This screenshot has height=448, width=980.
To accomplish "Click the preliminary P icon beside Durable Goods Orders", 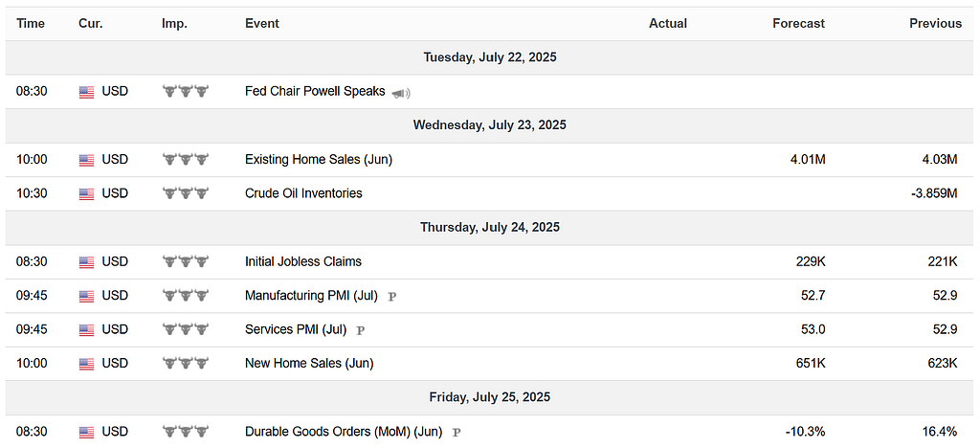I will point(457,433).
